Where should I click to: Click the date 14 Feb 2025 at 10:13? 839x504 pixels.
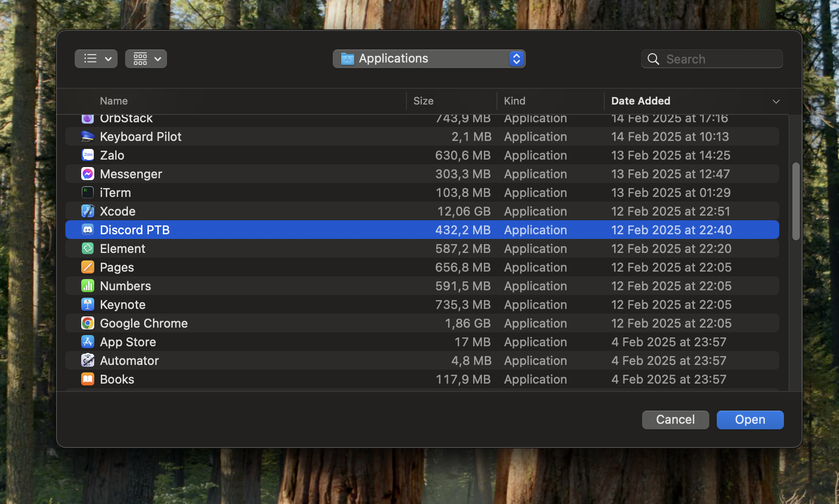tap(670, 137)
